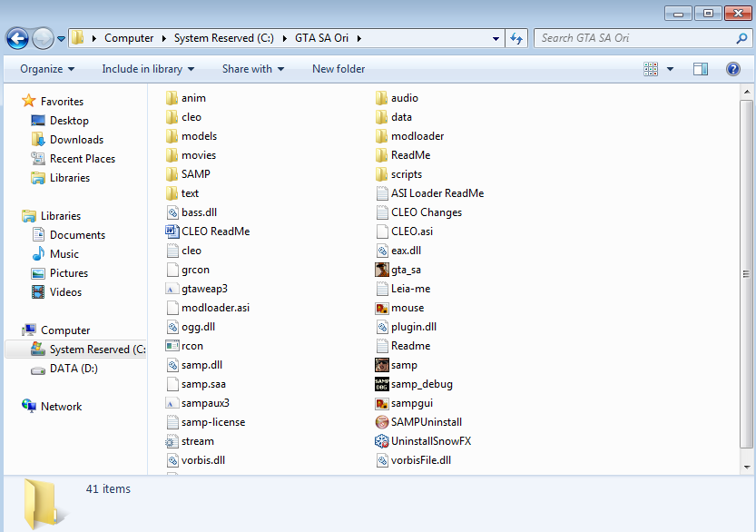Select the samp-license file name
Image resolution: width=756 pixels, height=532 pixels.
tap(213, 422)
